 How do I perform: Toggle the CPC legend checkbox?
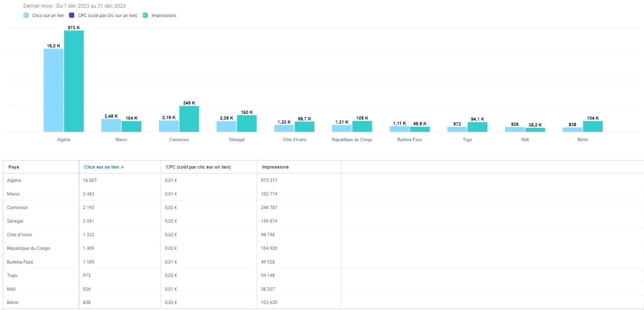click(72, 15)
